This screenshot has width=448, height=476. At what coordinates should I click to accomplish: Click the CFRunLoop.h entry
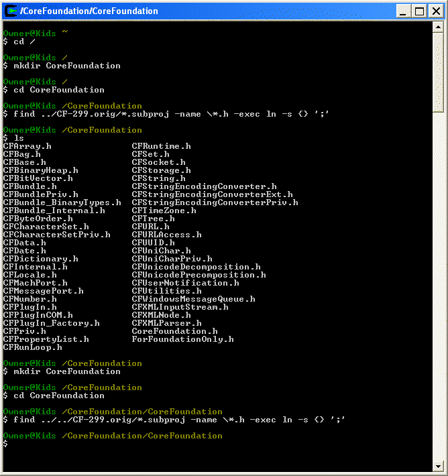pos(32,347)
